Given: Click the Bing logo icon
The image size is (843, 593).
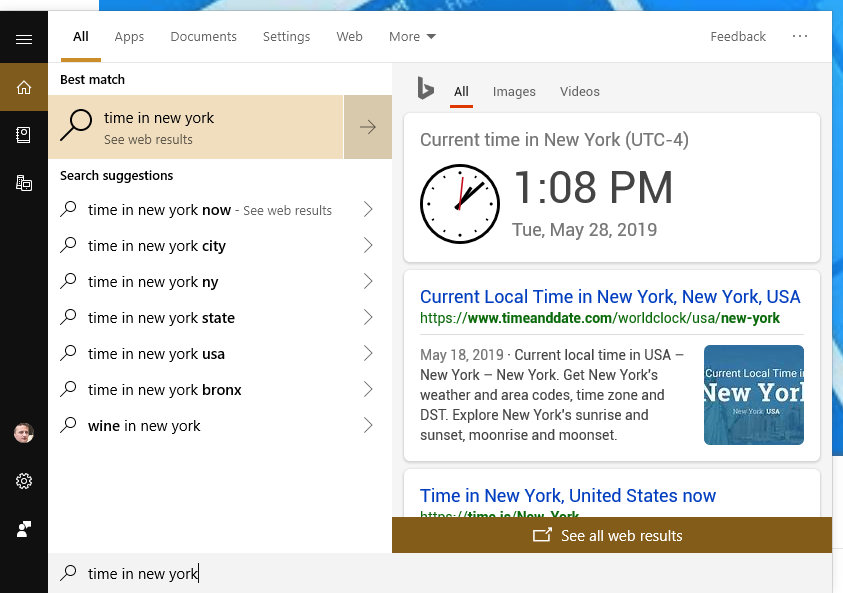Looking at the screenshot, I should point(425,89).
